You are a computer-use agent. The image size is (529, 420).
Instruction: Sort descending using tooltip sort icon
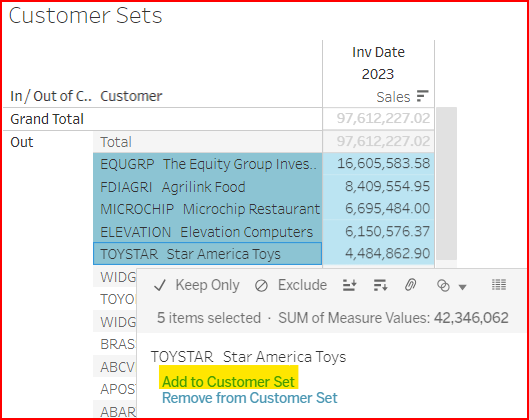(x=381, y=285)
